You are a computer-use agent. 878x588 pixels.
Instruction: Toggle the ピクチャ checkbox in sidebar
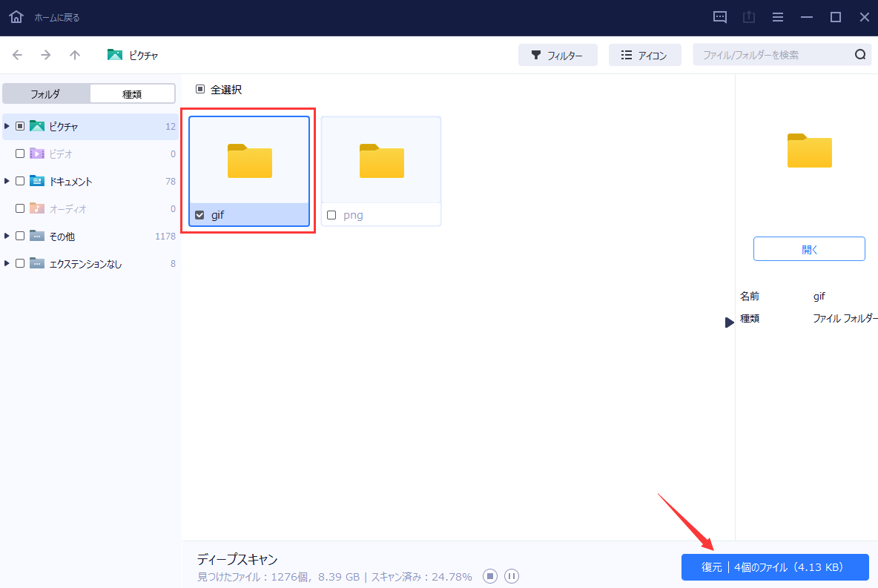(x=19, y=126)
